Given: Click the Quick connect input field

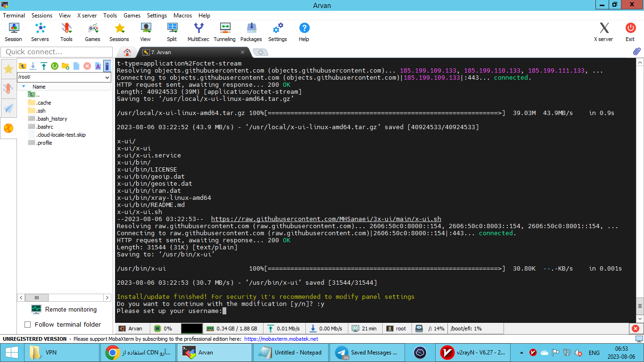Looking at the screenshot, I should [56, 52].
